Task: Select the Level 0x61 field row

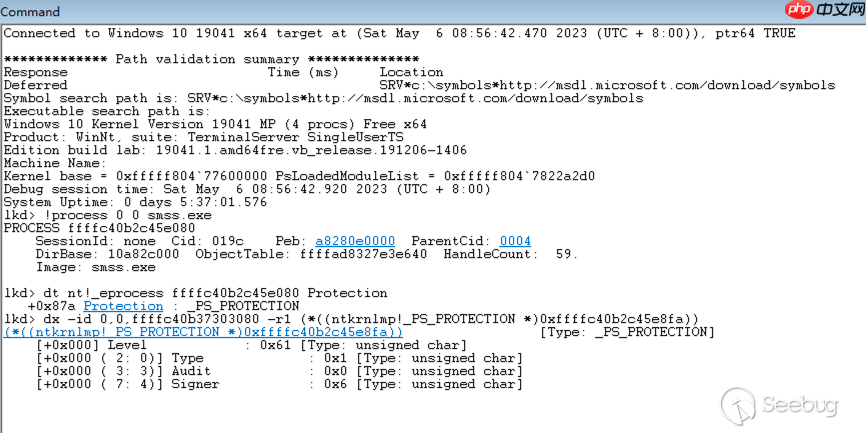Action: coord(251,345)
